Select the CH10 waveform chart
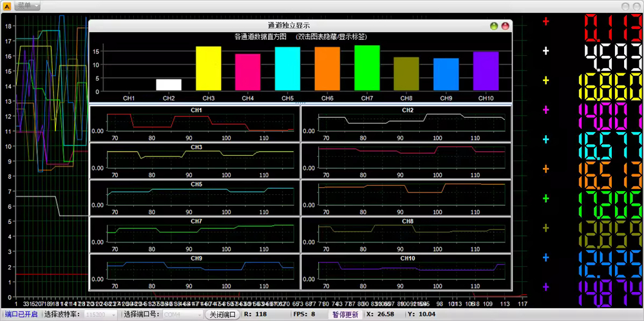 [x=407, y=270]
